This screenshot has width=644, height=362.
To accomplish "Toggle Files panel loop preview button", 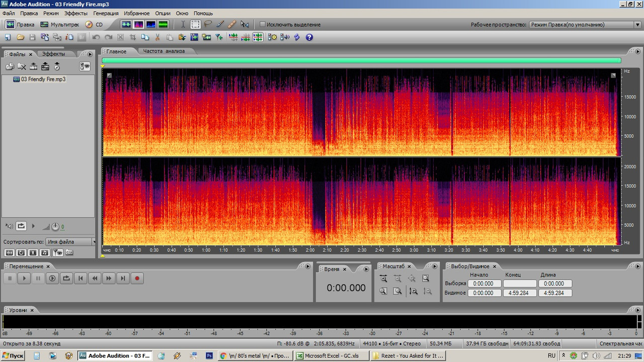I will point(21,226).
